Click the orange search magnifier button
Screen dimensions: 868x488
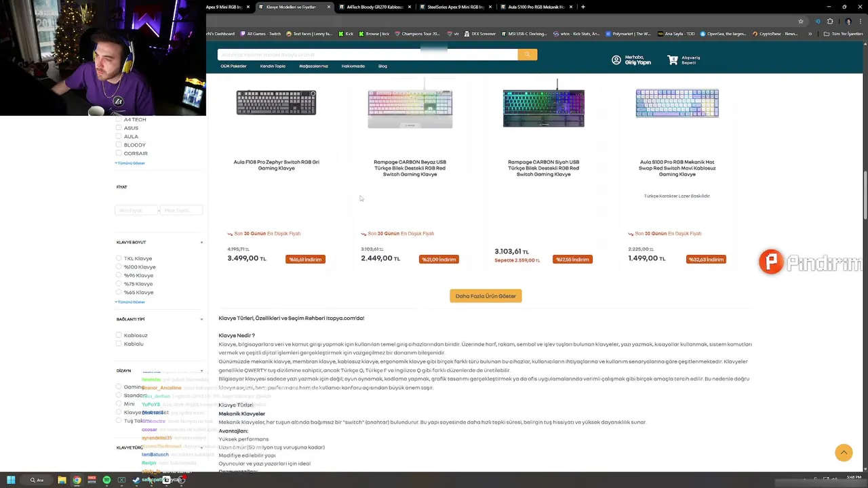coord(527,54)
